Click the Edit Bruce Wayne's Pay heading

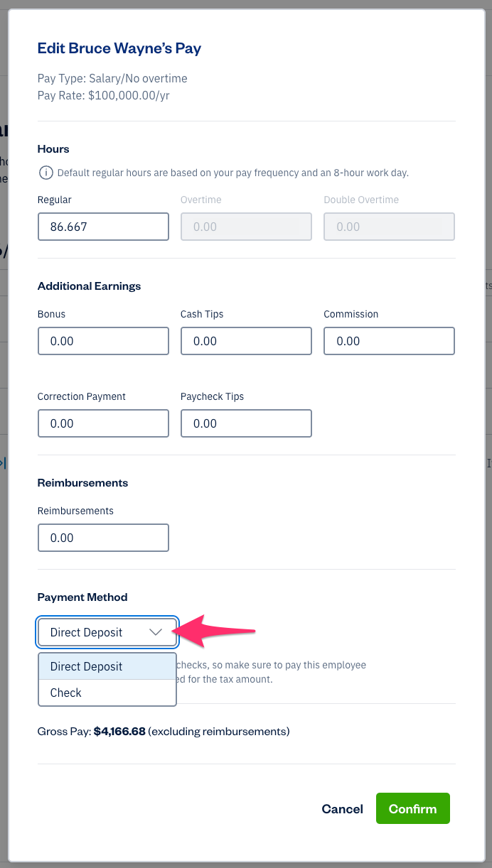[x=119, y=48]
